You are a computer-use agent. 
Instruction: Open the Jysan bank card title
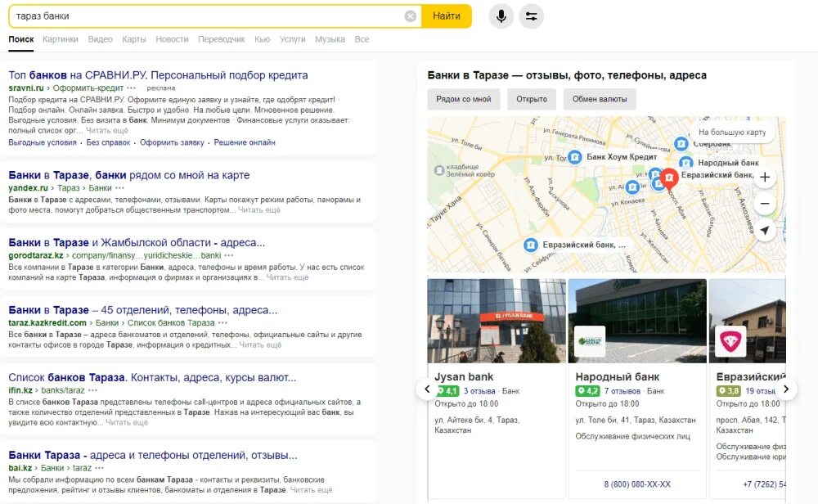[464, 376]
